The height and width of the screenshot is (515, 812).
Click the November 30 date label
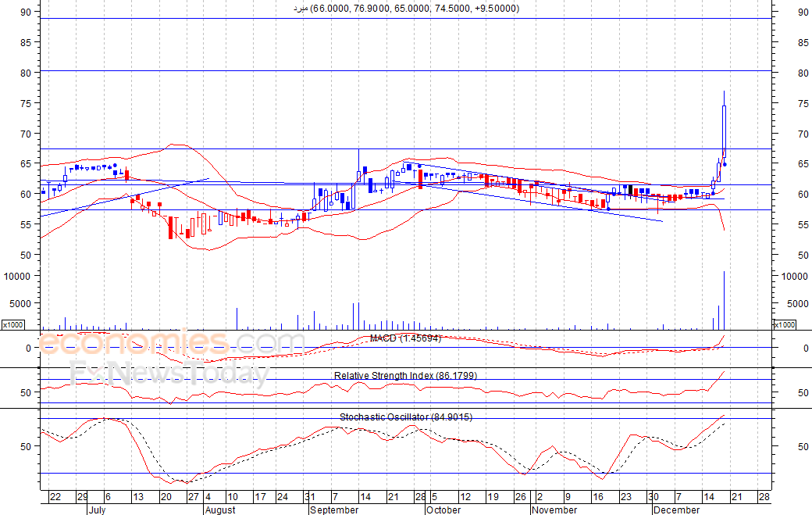(x=654, y=497)
